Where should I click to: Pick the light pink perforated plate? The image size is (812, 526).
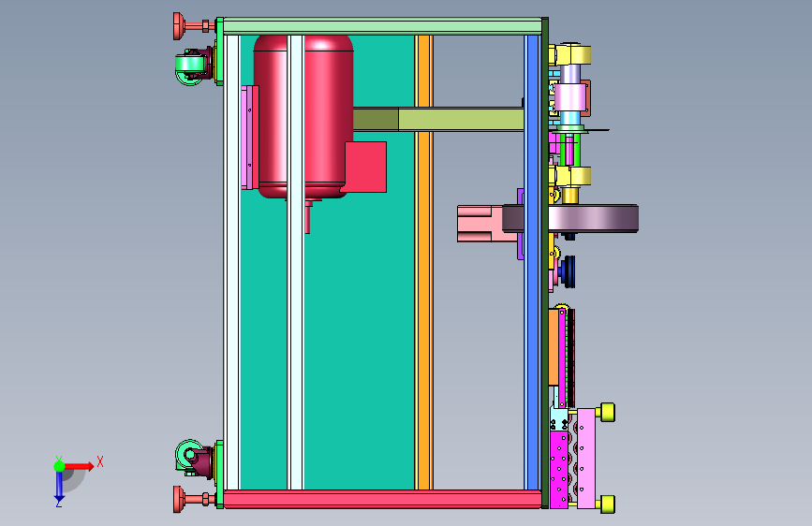[586, 459]
